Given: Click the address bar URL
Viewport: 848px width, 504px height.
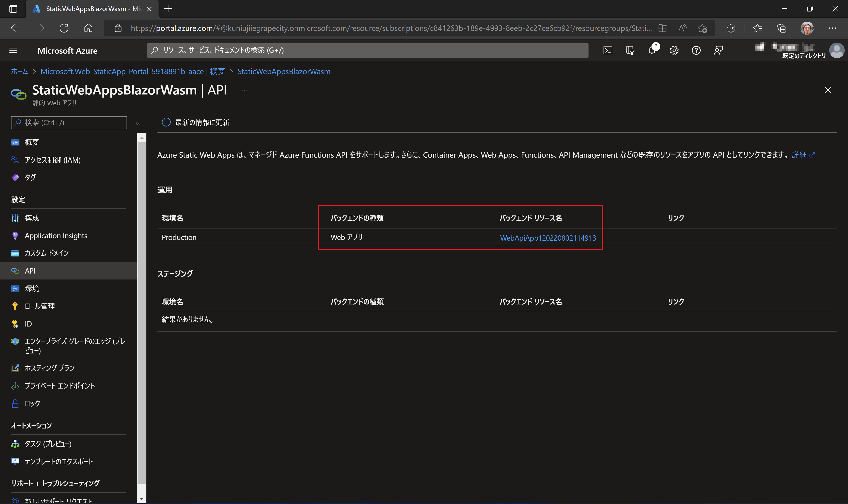Looking at the screenshot, I should click(391, 28).
